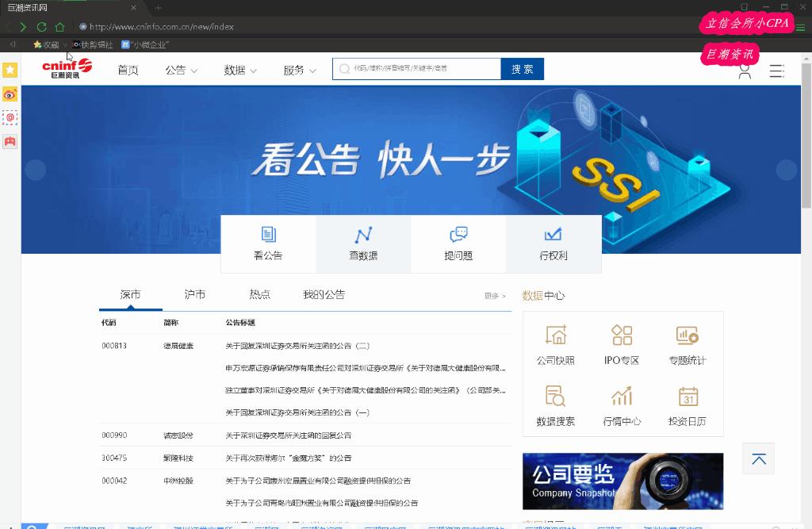The width and height of the screenshot is (812, 529).
Task: Click the back-to-top arrow icon
Action: click(758, 458)
